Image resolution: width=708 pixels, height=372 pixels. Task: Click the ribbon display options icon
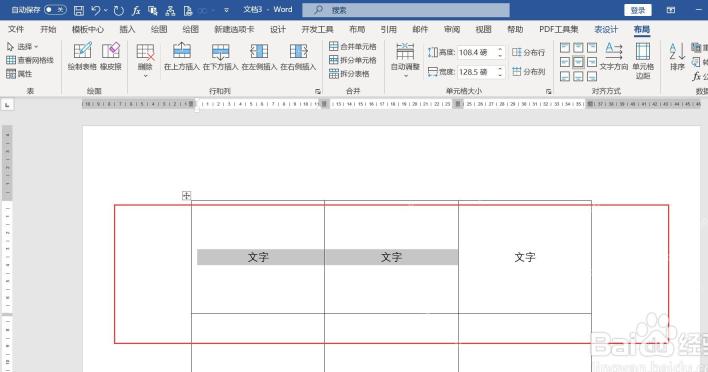click(671, 10)
